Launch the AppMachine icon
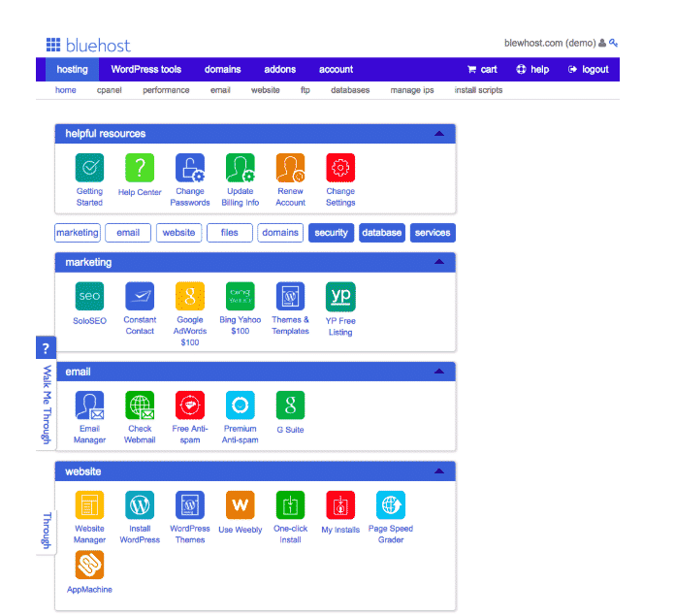675x616 pixels. pos(89,566)
